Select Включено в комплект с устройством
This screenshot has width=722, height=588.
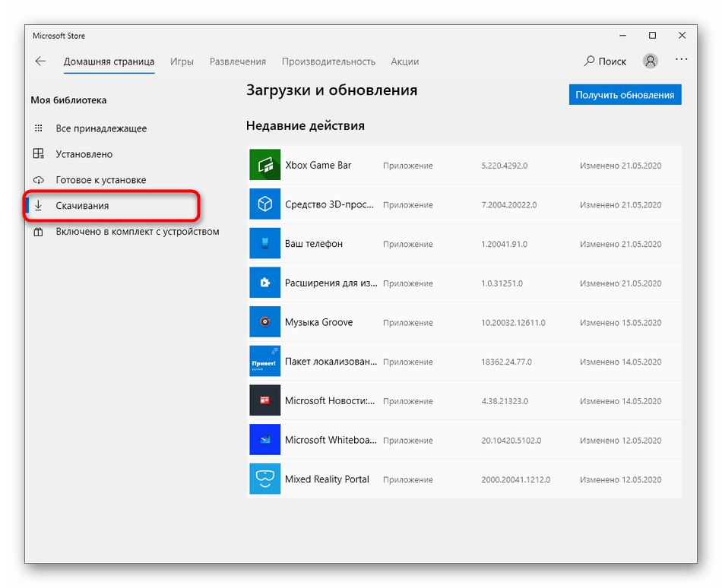point(137,232)
